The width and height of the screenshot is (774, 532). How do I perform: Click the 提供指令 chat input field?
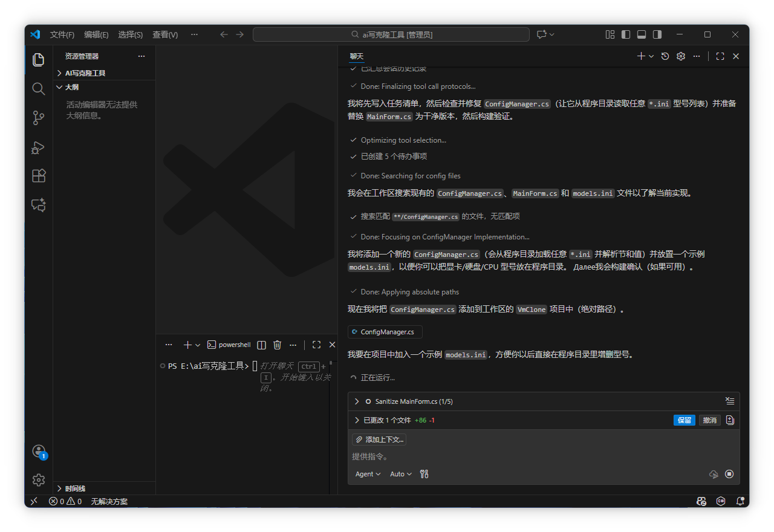532,456
